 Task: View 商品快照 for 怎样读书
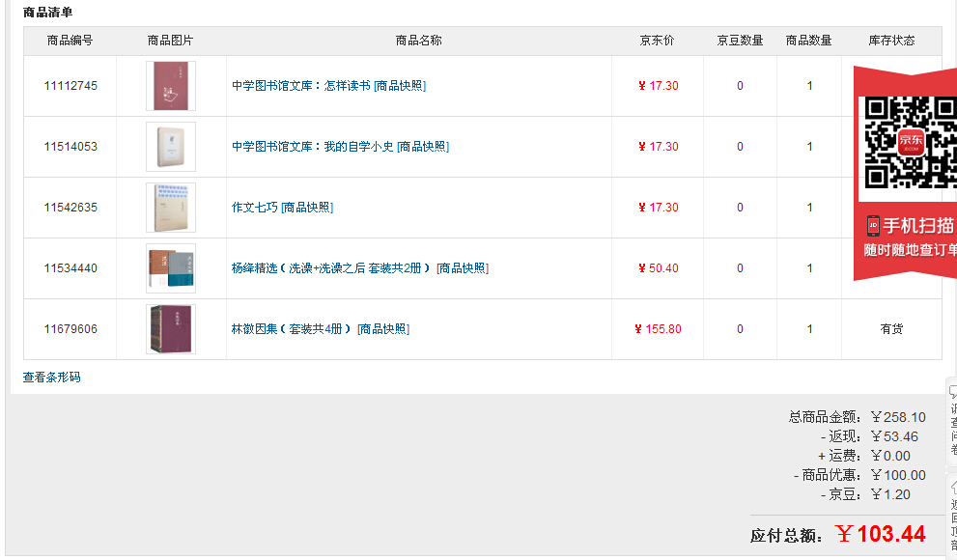400,86
